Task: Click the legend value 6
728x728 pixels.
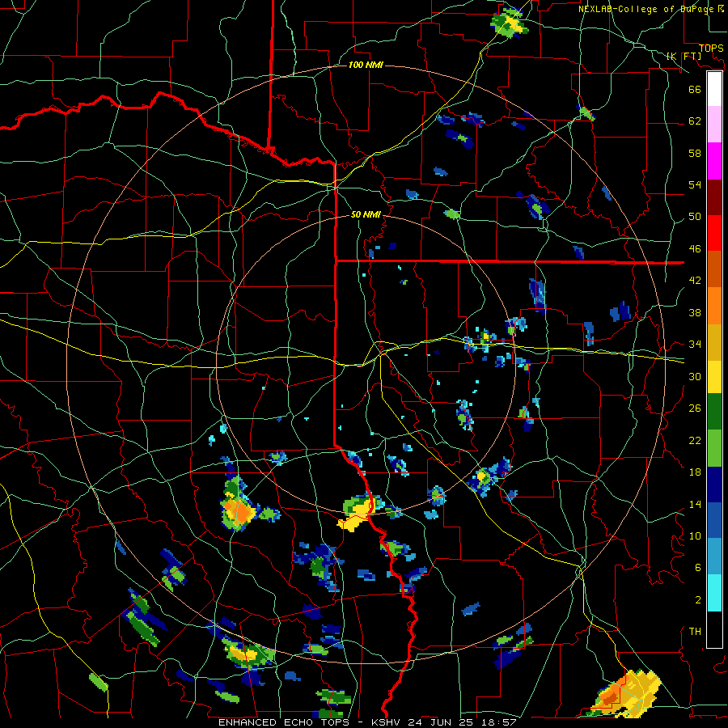Action: pos(698,568)
